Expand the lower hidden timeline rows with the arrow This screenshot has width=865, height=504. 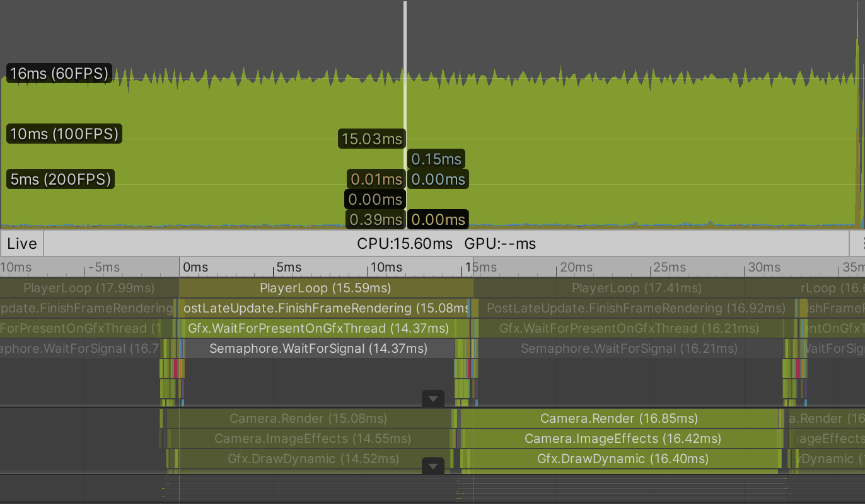pyautogui.click(x=432, y=466)
